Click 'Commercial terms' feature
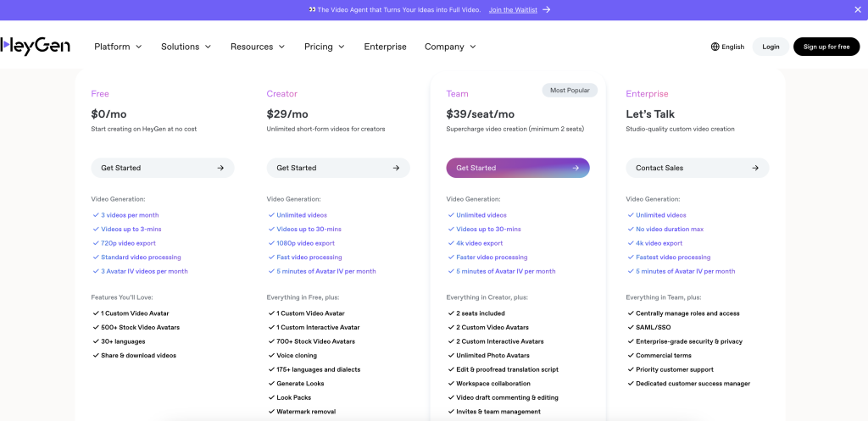Image resolution: width=868 pixels, height=421 pixels. click(663, 356)
